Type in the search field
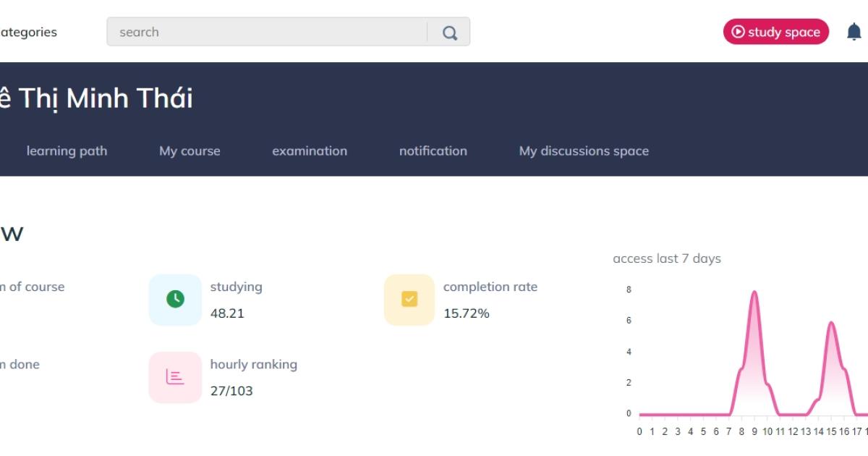This screenshot has height=456, width=868. (268, 32)
